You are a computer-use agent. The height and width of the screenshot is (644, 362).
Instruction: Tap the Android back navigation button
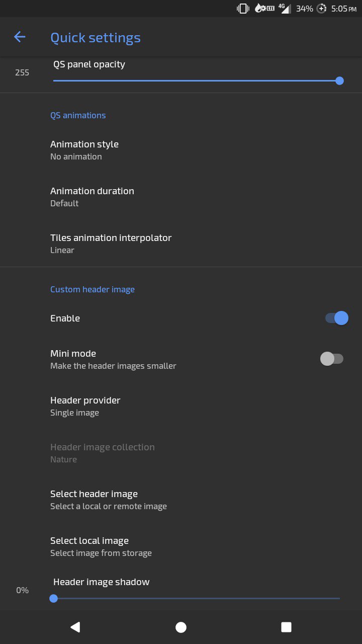tap(75, 627)
